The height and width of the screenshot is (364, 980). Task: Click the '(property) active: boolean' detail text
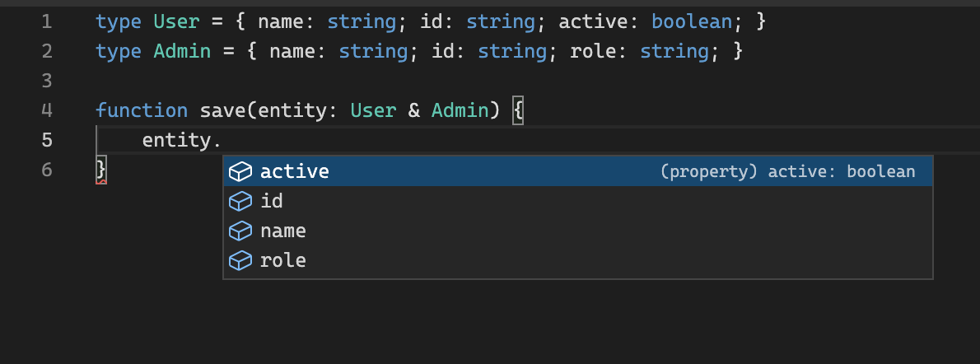point(787,172)
